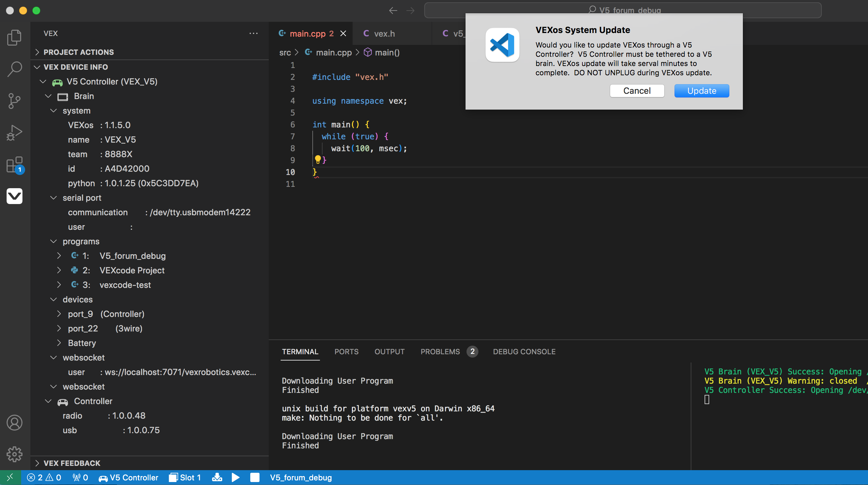Click download program icon in status bar
The width and height of the screenshot is (868, 485).
click(x=217, y=478)
